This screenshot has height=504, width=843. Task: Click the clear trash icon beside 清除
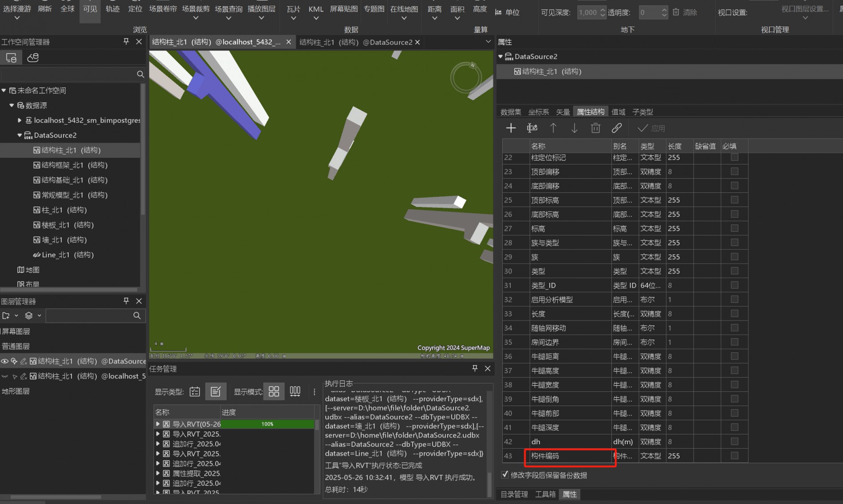676,12
